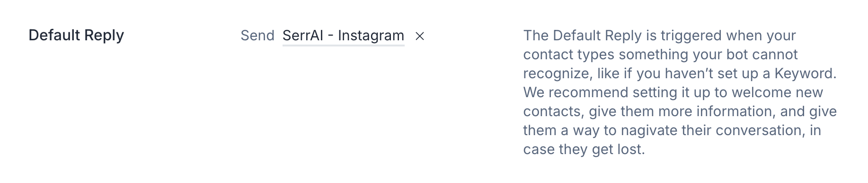Click the word "Reply" in the heading
This screenshot has height=183, width=868.
[104, 36]
